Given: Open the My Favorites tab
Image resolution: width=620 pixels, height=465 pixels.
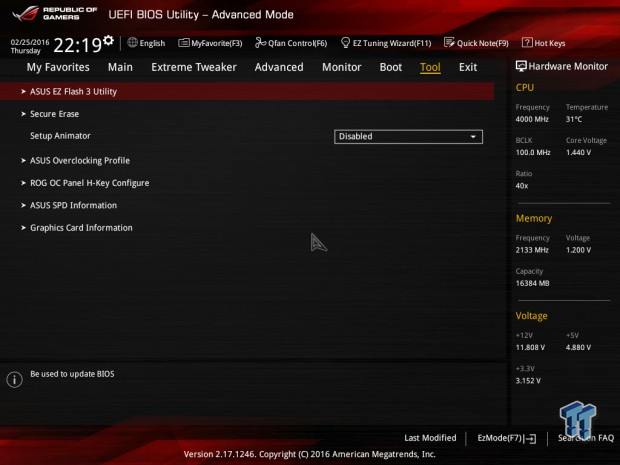Looking at the screenshot, I should 58,67.
